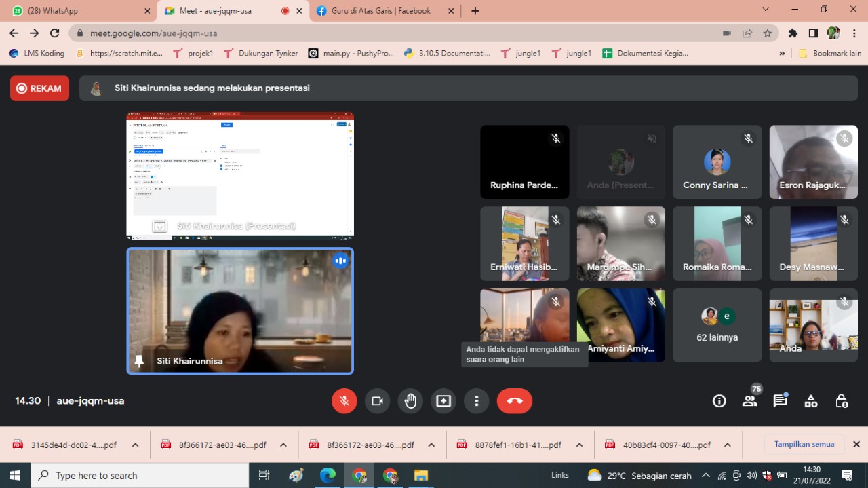
Task: Open a new browser tab
Action: pyautogui.click(x=475, y=10)
